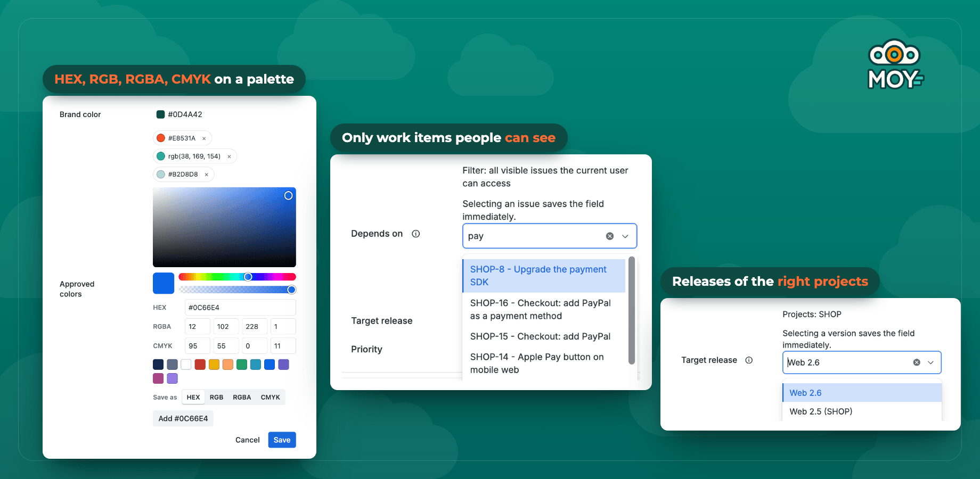
Task: Open the Depends on dropdown chevron
Action: (x=625, y=236)
